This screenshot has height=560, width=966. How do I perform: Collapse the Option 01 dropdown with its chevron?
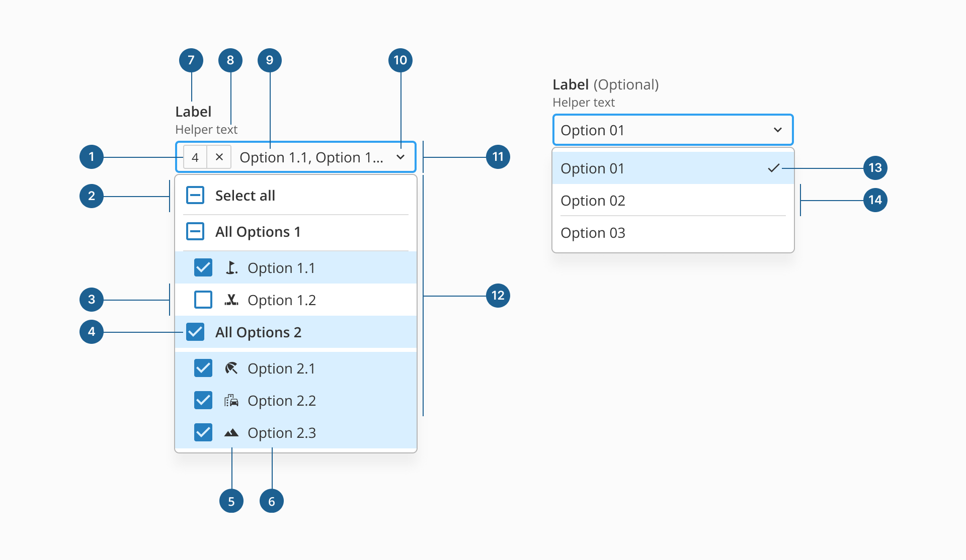[x=778, y=130]
